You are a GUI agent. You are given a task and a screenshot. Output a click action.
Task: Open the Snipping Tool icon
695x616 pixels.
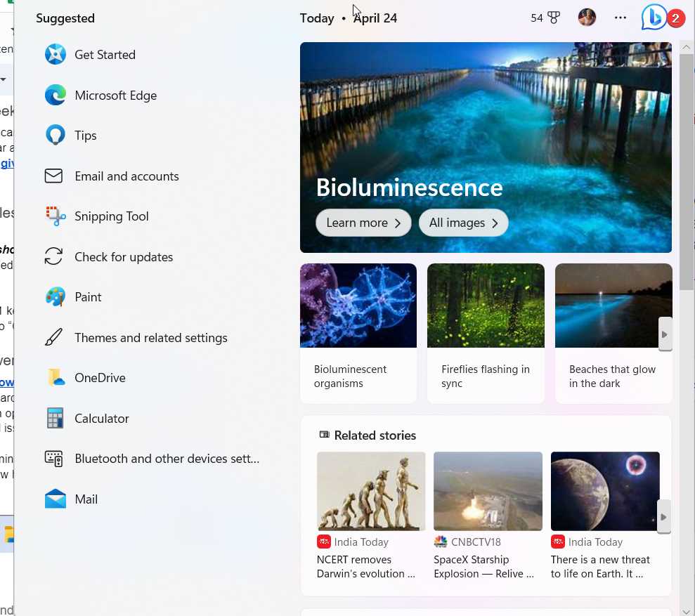click(56, 216)
